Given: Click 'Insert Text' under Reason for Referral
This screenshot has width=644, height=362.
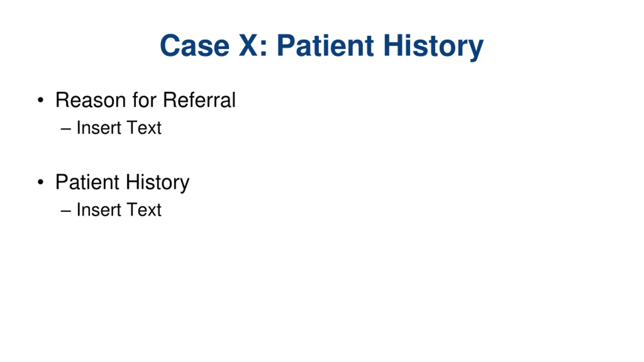Looking at the screenshot, I should pyautogui.click(x=119, y=128).
